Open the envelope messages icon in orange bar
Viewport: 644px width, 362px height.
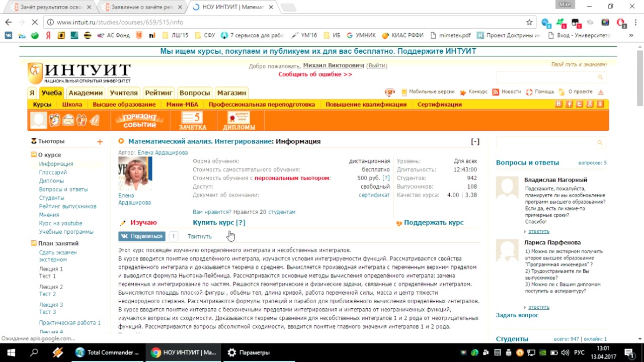68,120
